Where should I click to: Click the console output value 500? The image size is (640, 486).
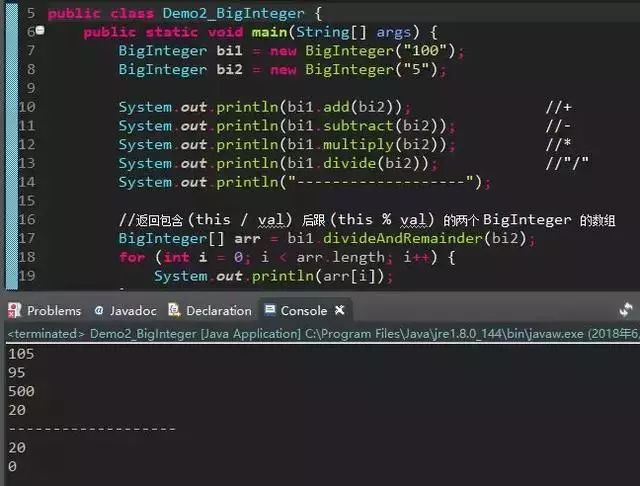22,391
